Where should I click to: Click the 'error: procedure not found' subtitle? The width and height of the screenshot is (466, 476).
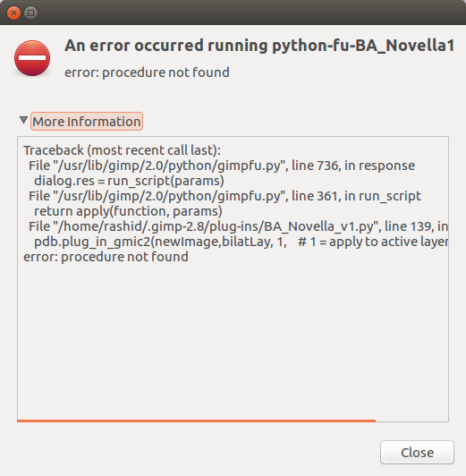[x=147, y=72]
